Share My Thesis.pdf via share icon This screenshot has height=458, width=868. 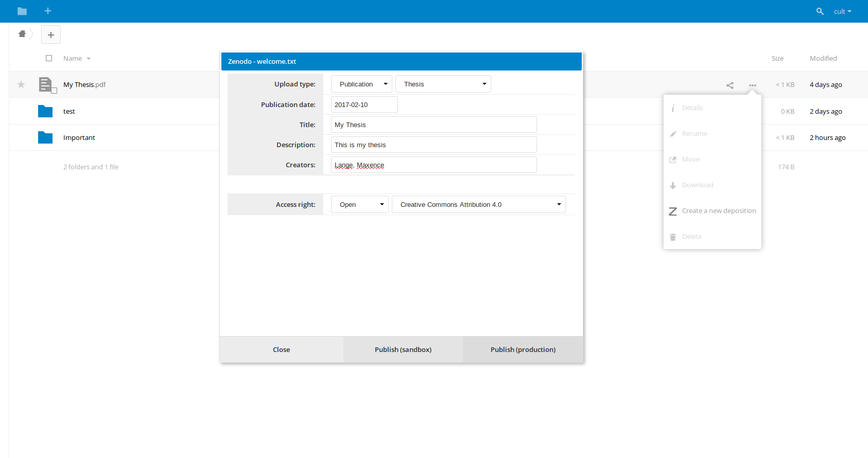(730, 85)
